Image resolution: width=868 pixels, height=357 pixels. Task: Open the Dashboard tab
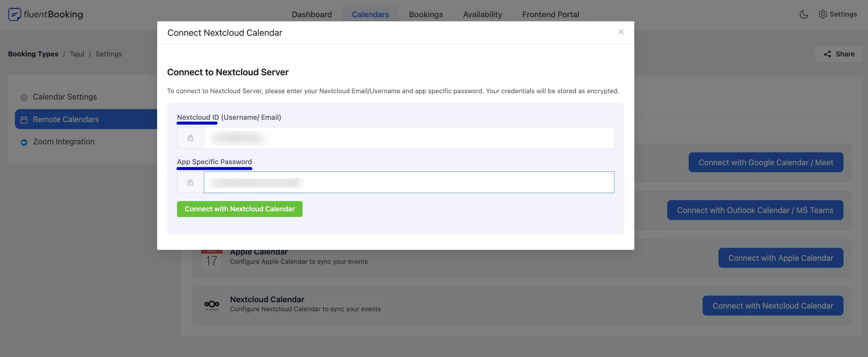tap(312, 14)
